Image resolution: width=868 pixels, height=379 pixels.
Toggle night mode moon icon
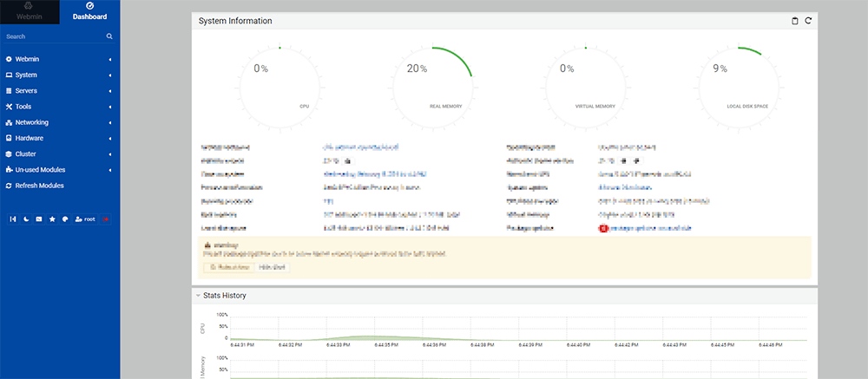click(26, 219)
